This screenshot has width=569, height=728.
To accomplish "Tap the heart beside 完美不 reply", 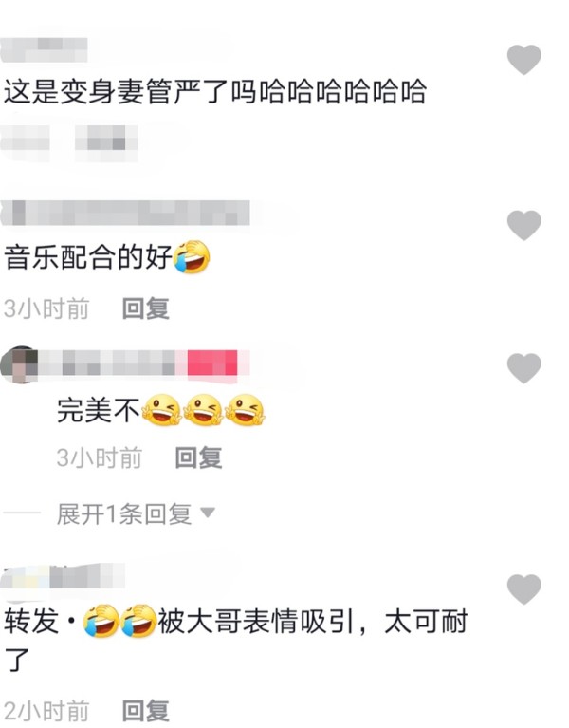I will pos(524,368).
